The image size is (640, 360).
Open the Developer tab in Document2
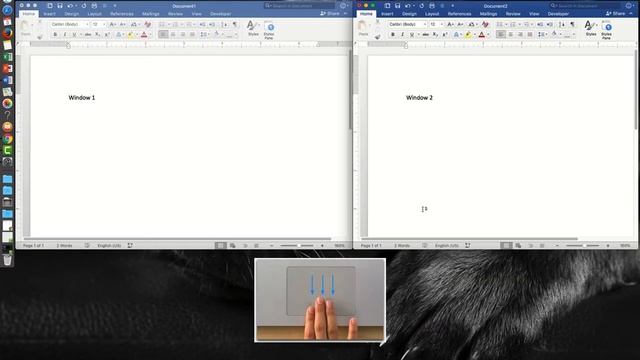[x=558, y=14]
